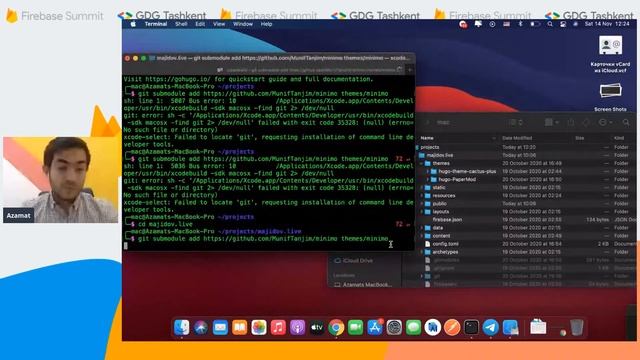This screenshot has width=640, height=360.
Task: Launch Siri from the Dock
Action: pos(201,327)
